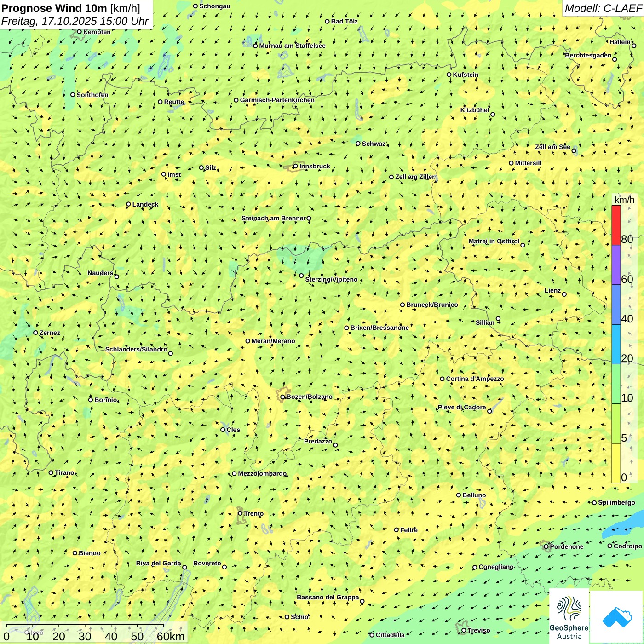This screenshot has height=644, width=644.
Task: Click the Cortina d'Ampezzo label
Action: click(475, 379)
